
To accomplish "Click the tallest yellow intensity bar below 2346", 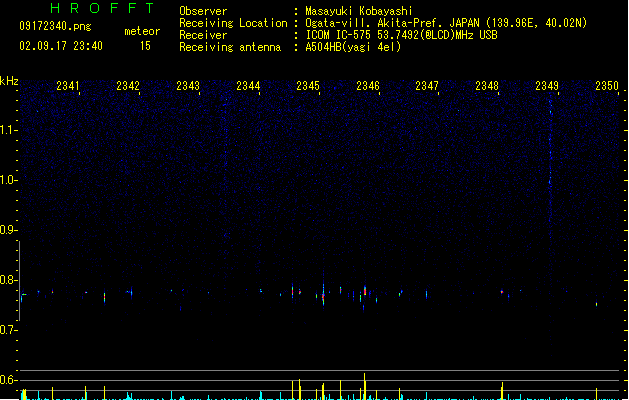I will (x=364, y=386).
